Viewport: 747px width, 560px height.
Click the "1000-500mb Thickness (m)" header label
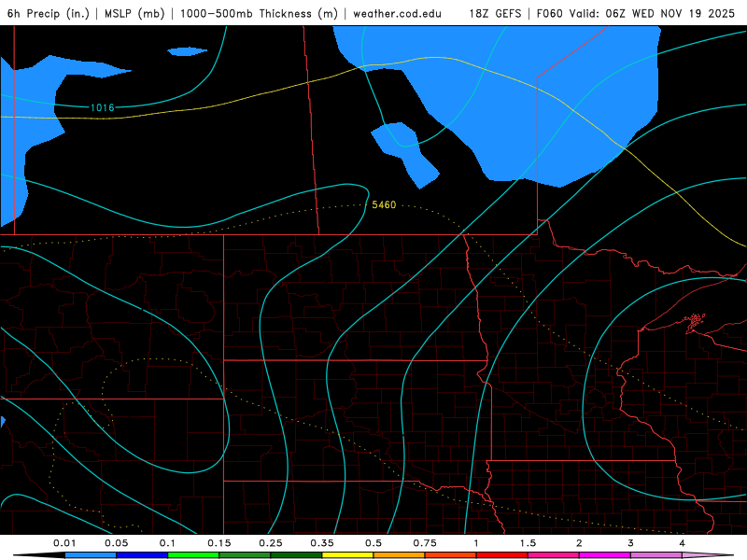pyautogui.click(x=259, y=13)
